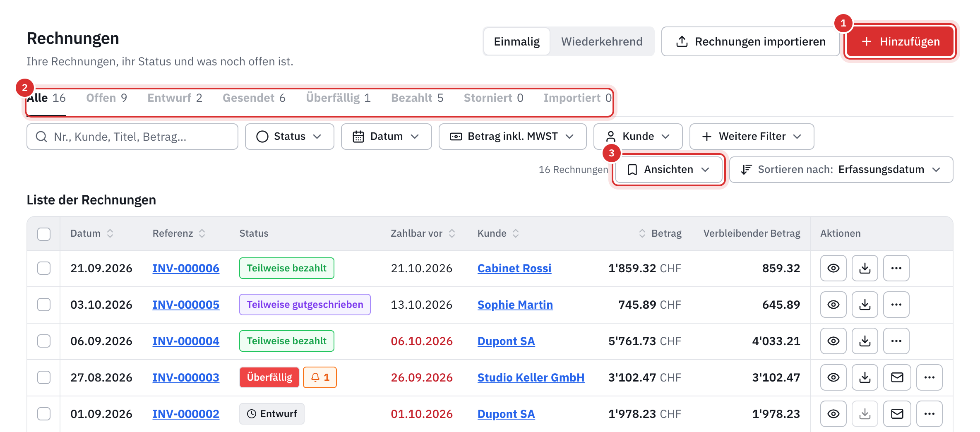980x432 pixels.
Task: Send INV-000003 by email
Action: point(897,377)
